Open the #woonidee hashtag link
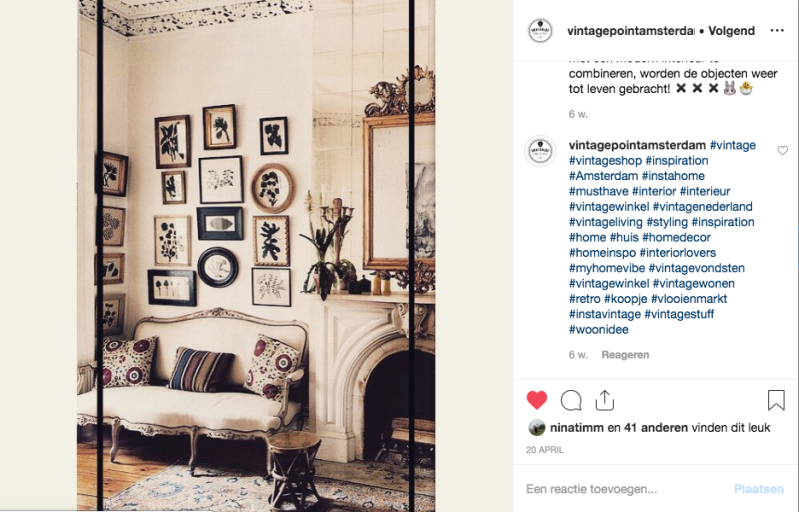Screen dimensions: 799x512 pyautogui.click(x=599, y=330)
